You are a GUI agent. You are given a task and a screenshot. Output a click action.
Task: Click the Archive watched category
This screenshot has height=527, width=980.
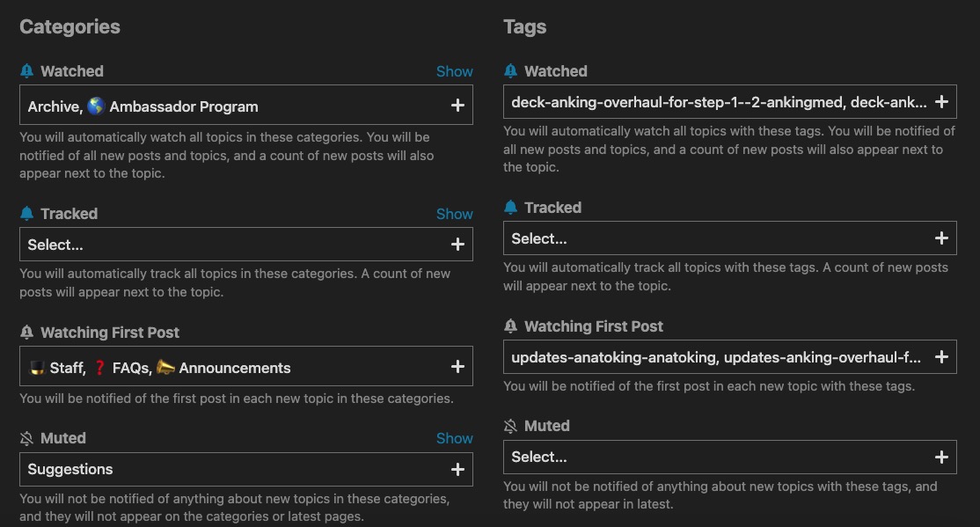pyautogui.click(x=53, y=106)
